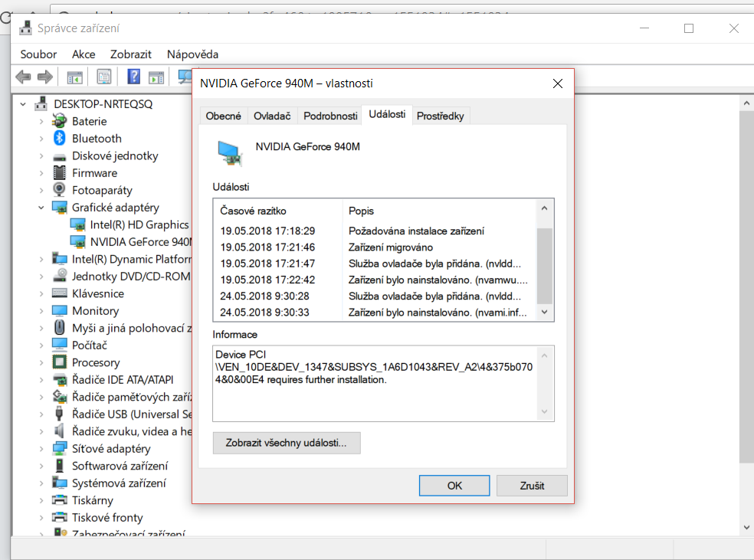Open the Akce menu
754x560 pixels.
pos(84,54)
